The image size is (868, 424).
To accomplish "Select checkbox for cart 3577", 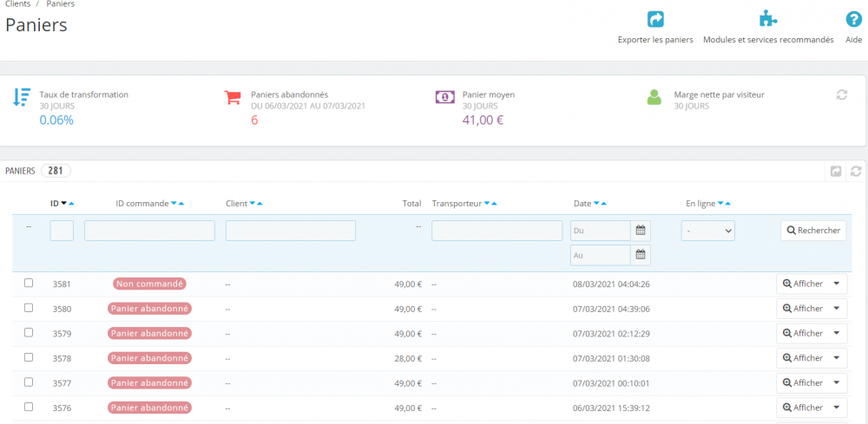I will tap(29, 382).
